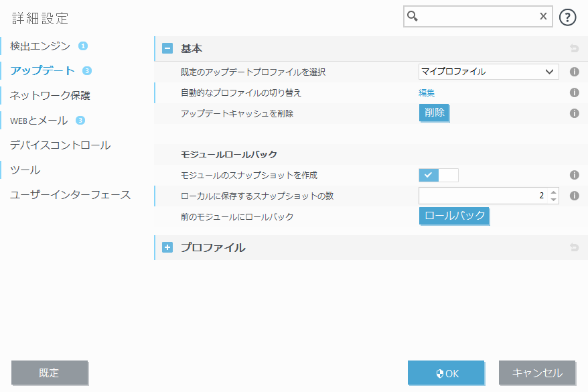
Task: Click the info icon beside snapshot count field
Action: [x=574, y=195]
